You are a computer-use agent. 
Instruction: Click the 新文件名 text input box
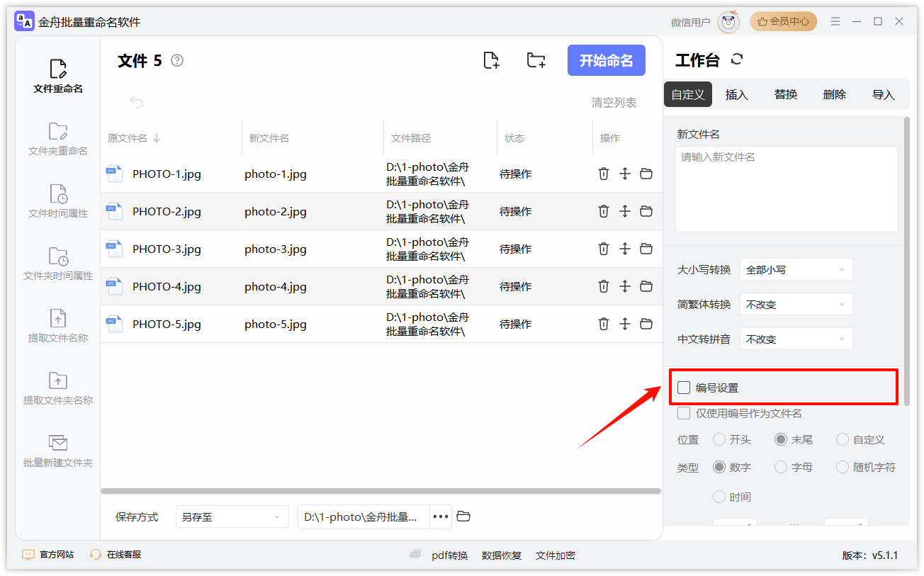point(786,188)
